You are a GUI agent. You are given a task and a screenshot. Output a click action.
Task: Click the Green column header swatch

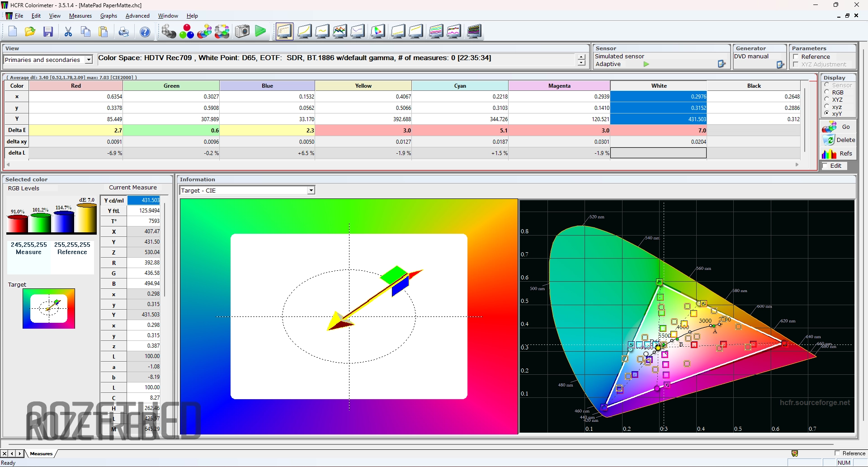tap(171, 86)
